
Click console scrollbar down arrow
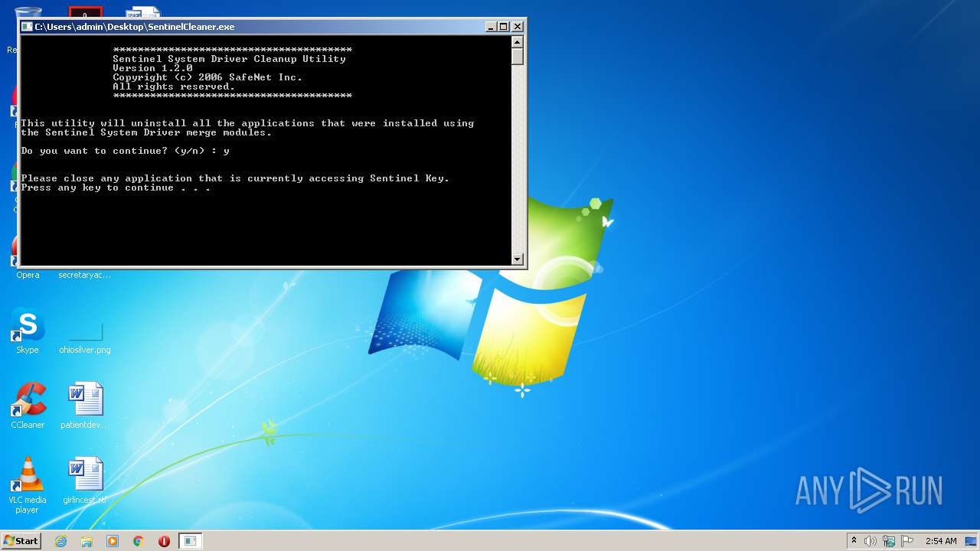point(518,259)
